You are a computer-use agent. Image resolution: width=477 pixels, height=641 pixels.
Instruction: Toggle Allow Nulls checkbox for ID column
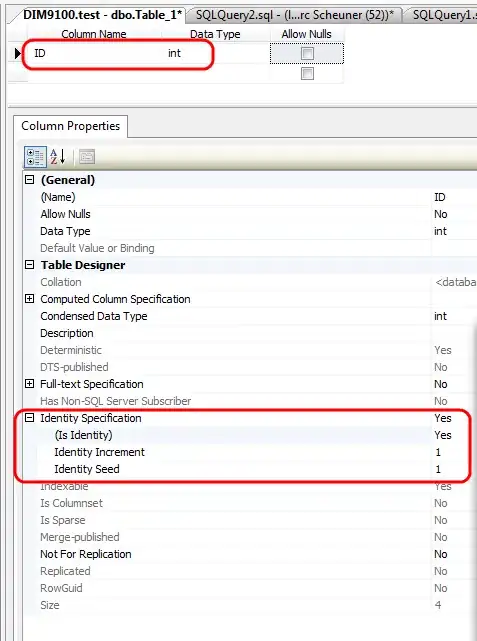click(x=307, y=54)
